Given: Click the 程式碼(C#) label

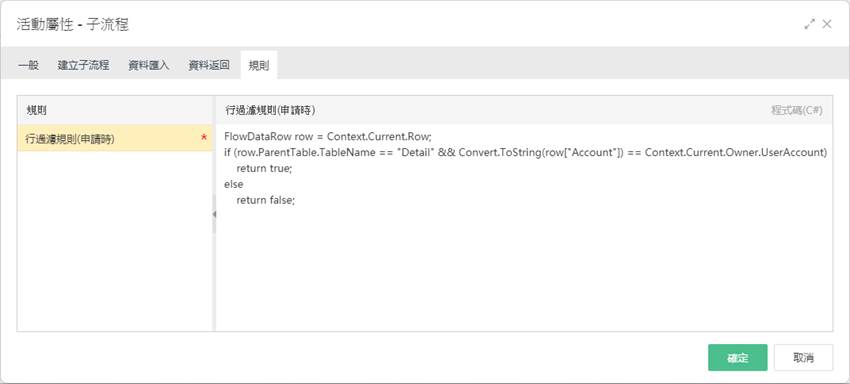Looking at the screenshot, I should pyautogui.click(x=797, y=111).
